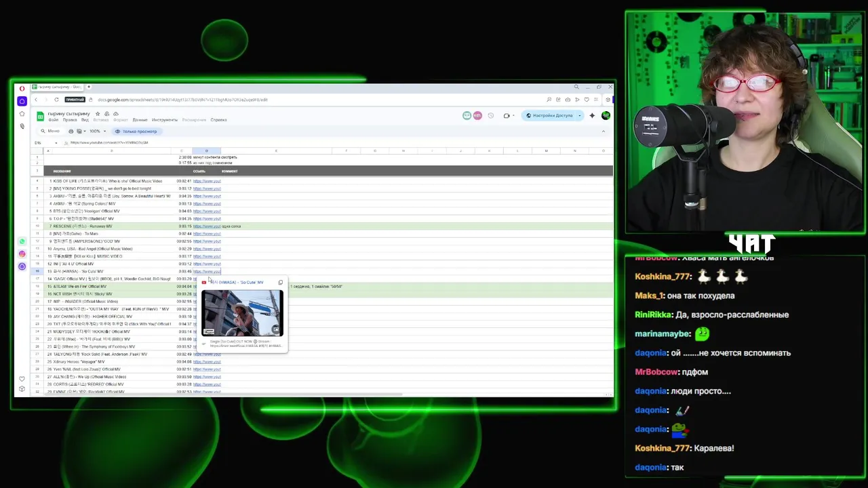Image resolution: width=868 pixels, height=488 pixels.
Task: Open the link for TAEYONG Rock Solid row
Action: pos(207,354)
